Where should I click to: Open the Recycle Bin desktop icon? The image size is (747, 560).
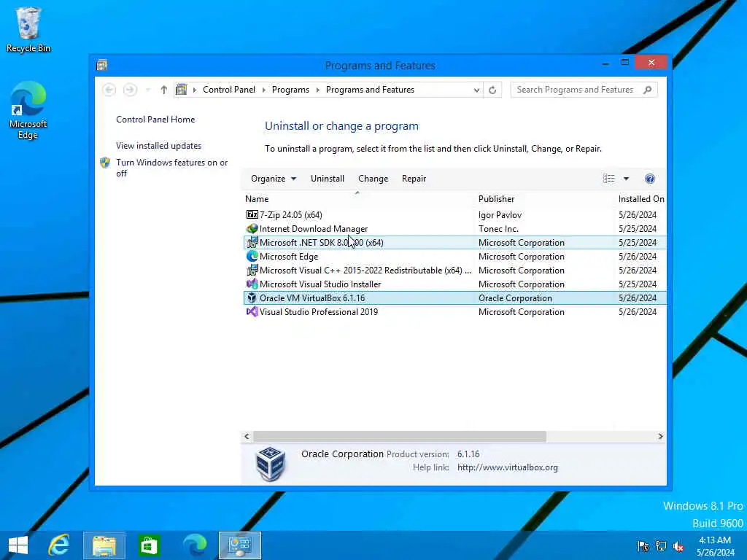click(x=28, y=29)
